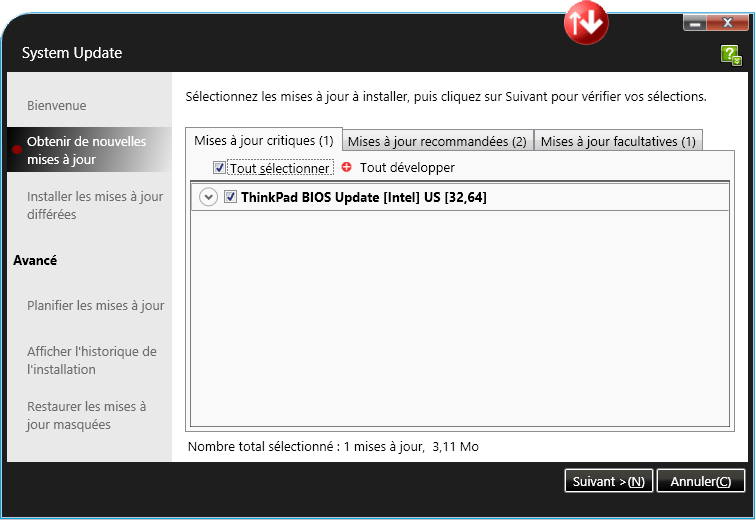Switch to Mises à jour critiques tab
The height and width of the screenshot is (520, 755).
[x=264, y=140]
